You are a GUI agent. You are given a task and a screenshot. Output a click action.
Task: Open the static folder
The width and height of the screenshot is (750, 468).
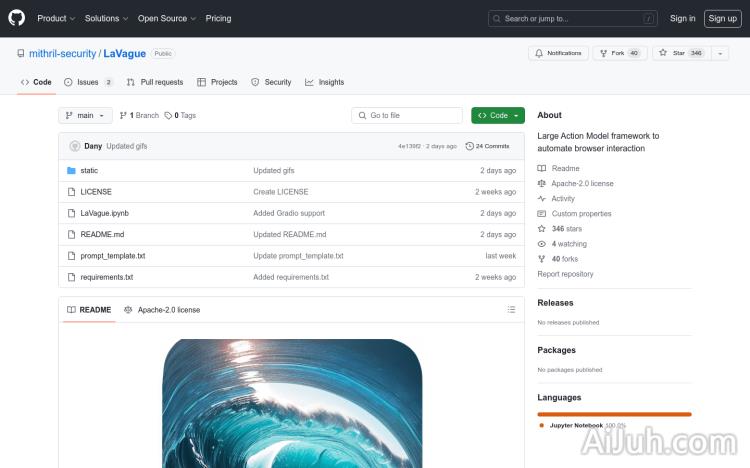click(89, 171)
